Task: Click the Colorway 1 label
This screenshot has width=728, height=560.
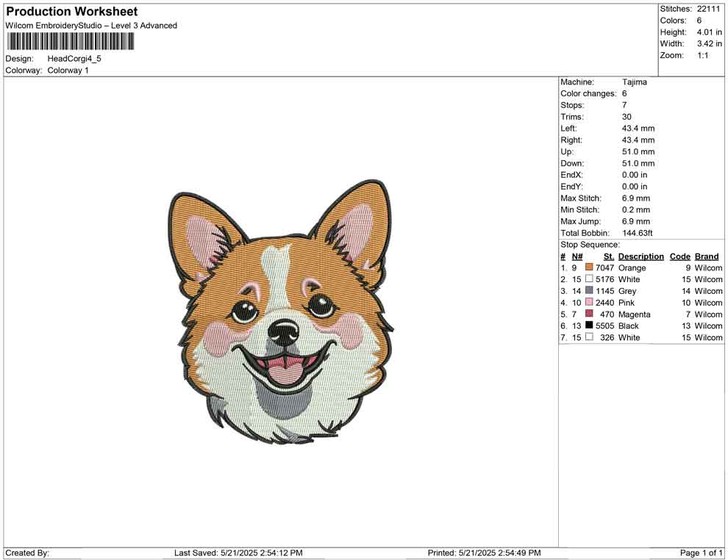Action: tap(68, 70)
